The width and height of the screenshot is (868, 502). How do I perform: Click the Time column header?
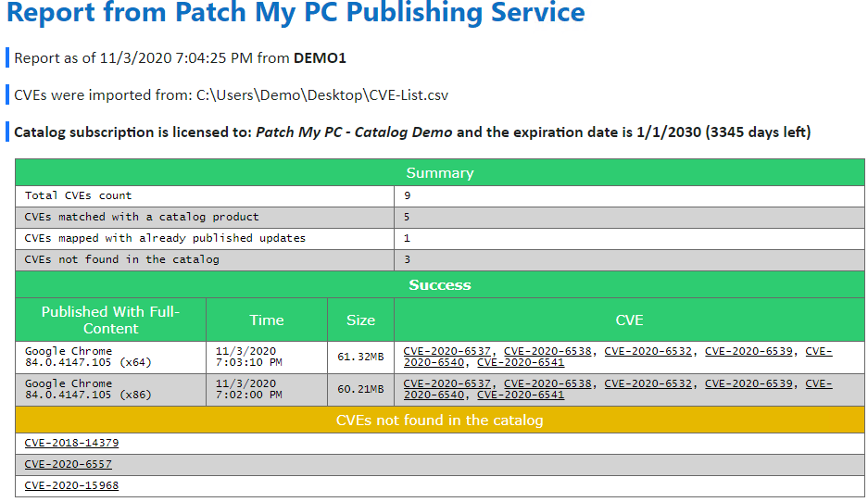coord(267,320)
